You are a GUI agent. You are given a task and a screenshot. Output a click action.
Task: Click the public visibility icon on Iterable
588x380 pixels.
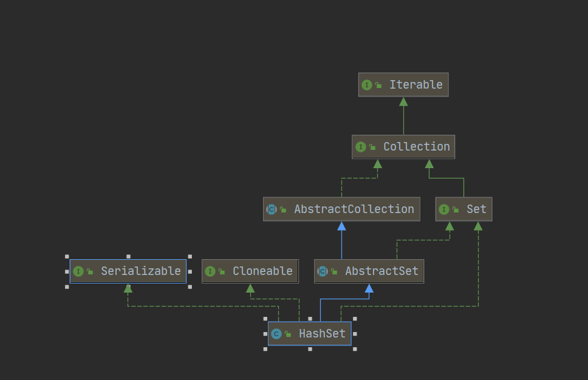pos(378,86)
